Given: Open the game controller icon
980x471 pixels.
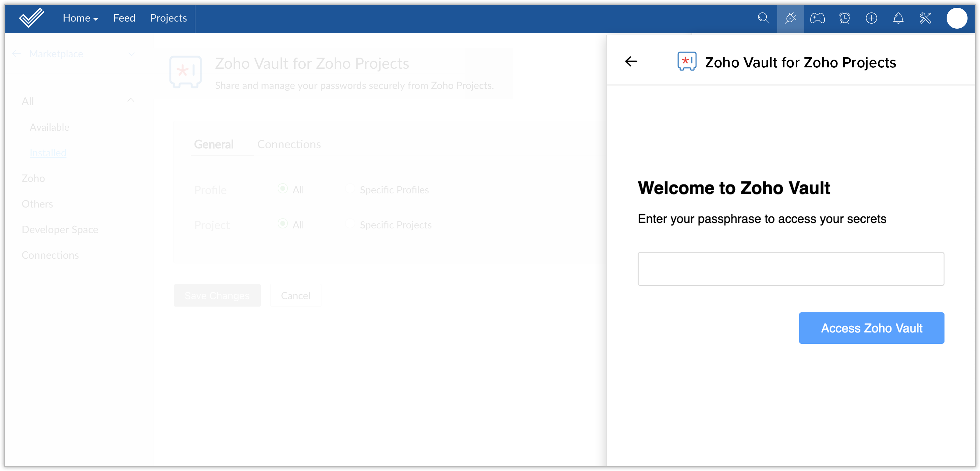Looking at the screenshot, I should tap(817, 18).
